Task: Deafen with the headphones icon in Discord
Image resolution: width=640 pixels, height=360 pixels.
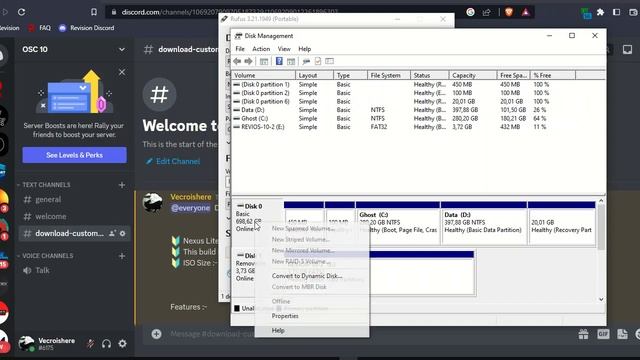Action: point(107,344)
